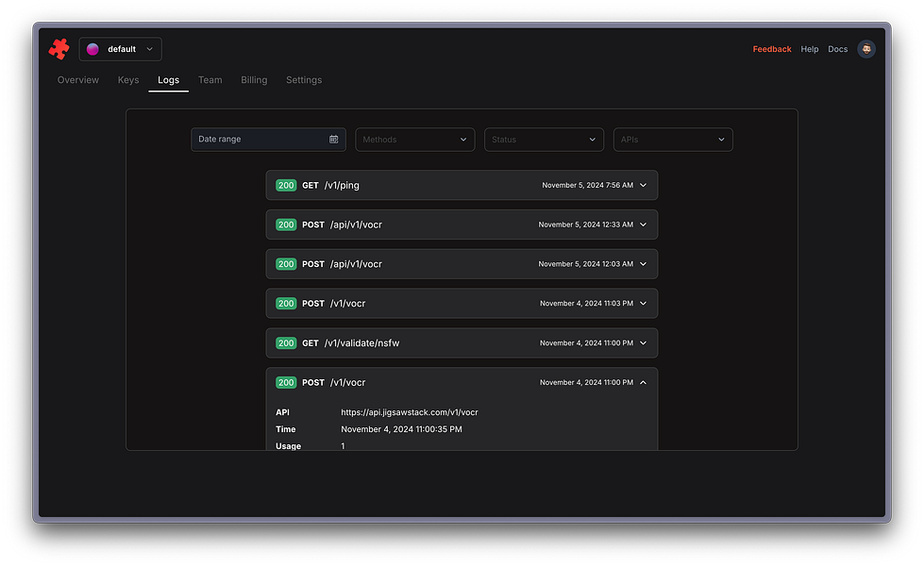Viewport: 924px width, 566px height.
Task: Collapse the expanded POST /v1/vocr log entry
Action: [x=643, y=383]
